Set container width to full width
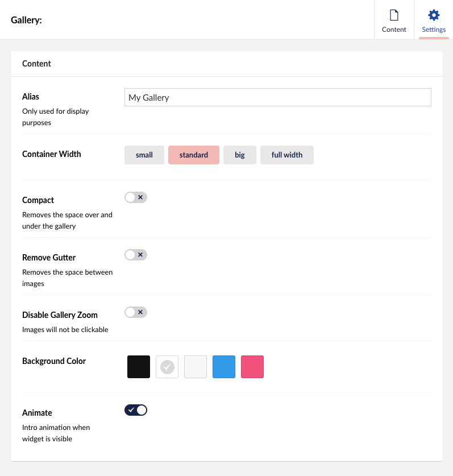453x476 pixels. (x=287, y=155)
